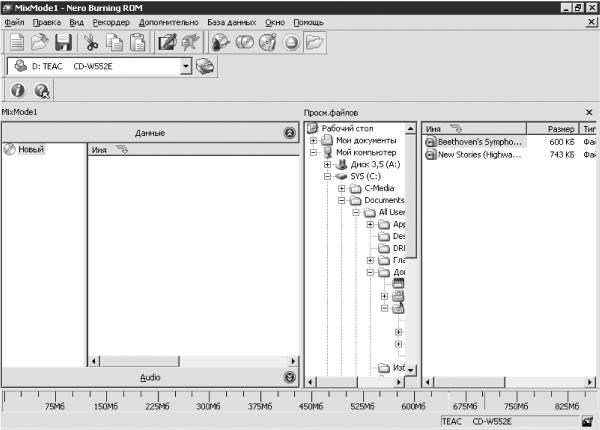This screenshot has height=430, width=600.
Task: Expand the C-Media folder node
Action: tap(342, 188)
